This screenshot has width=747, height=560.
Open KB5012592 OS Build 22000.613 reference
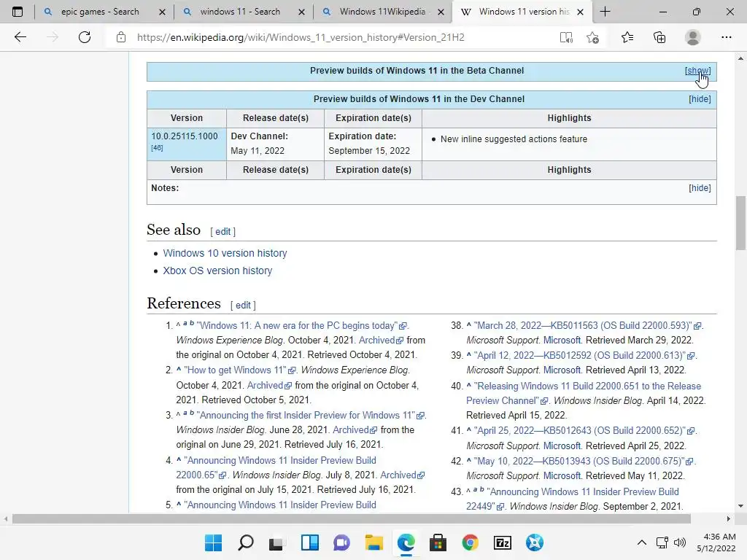[x=584, y=356]
